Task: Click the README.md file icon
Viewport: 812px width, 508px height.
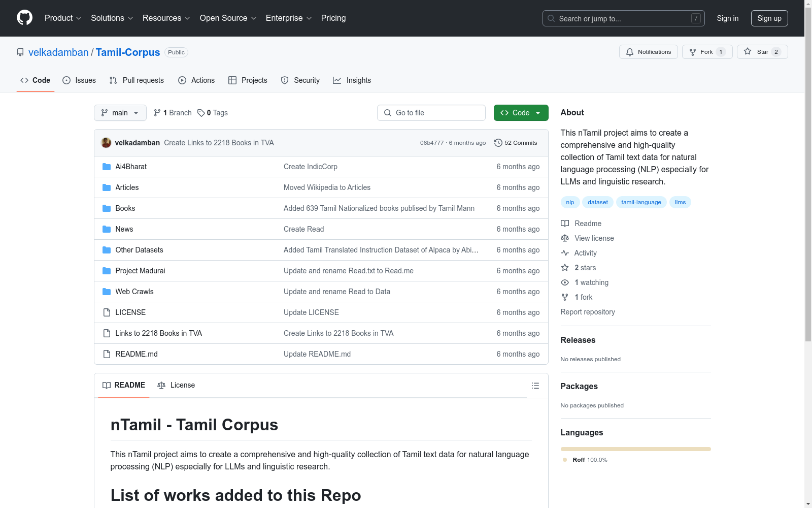Action: 107,354
